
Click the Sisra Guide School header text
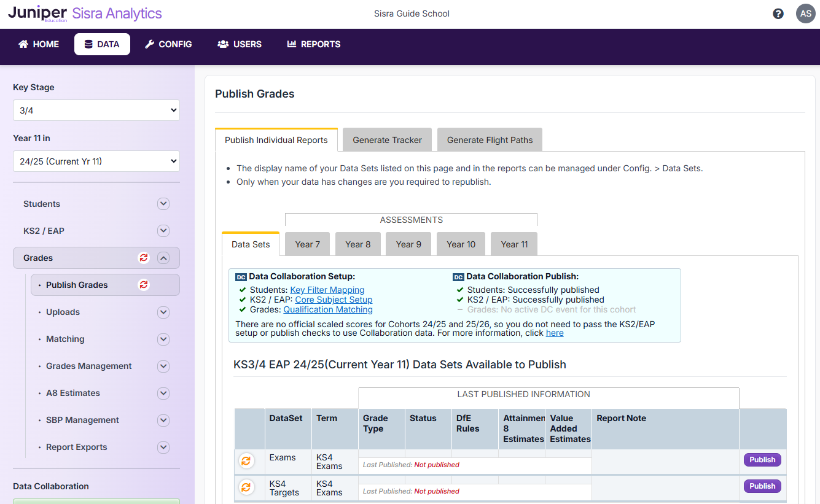[412, 14]
